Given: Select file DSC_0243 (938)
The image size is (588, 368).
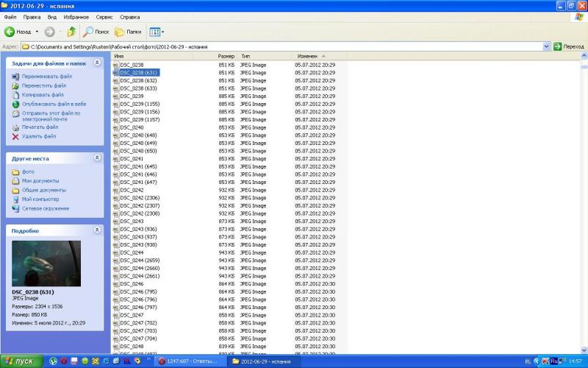Looking at the screenshot, I should (138, 245).
